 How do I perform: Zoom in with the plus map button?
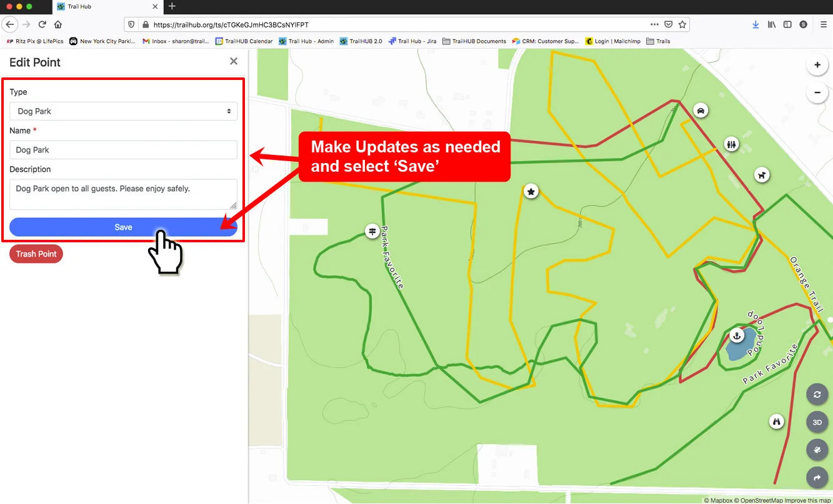(817, 65)
